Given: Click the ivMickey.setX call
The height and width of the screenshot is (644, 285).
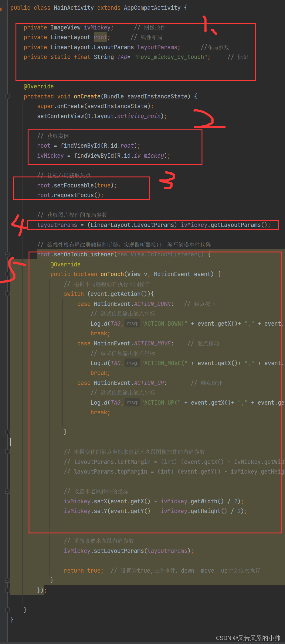Looking at the screenshot, I should click(154, 502).
